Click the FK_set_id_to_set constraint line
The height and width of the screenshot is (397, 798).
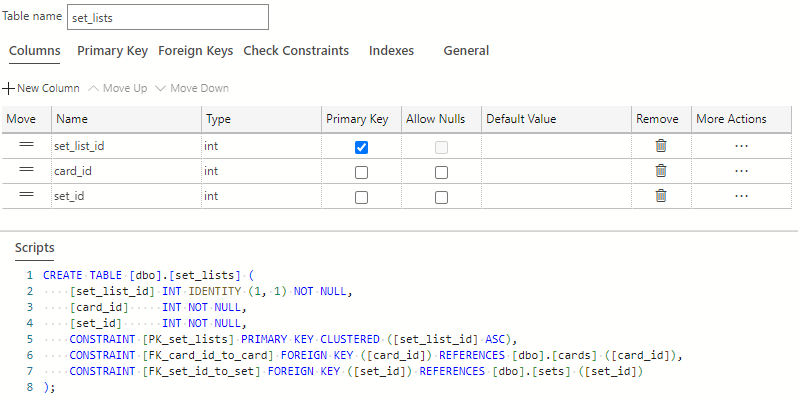[x=357, y=372]
